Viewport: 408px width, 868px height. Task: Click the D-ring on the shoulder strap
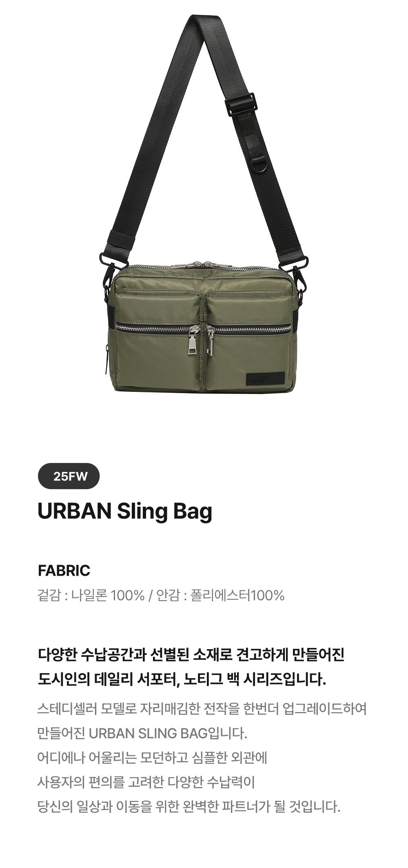coord(261,164)
